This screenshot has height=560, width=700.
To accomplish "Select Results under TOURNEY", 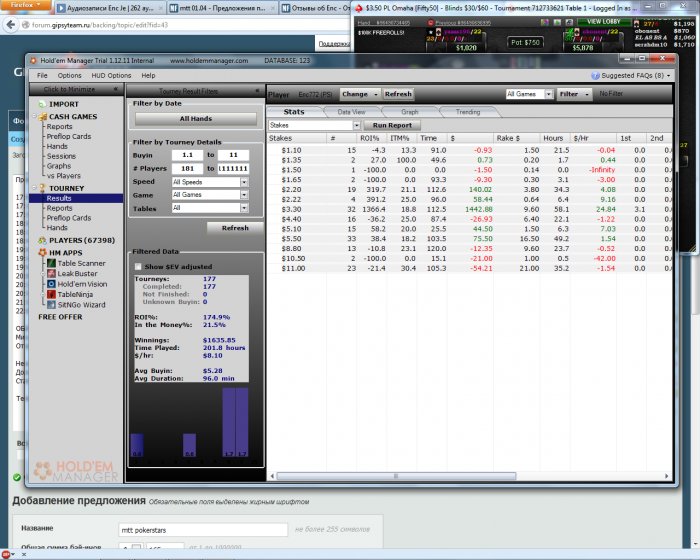I will [x=76, y=198].
